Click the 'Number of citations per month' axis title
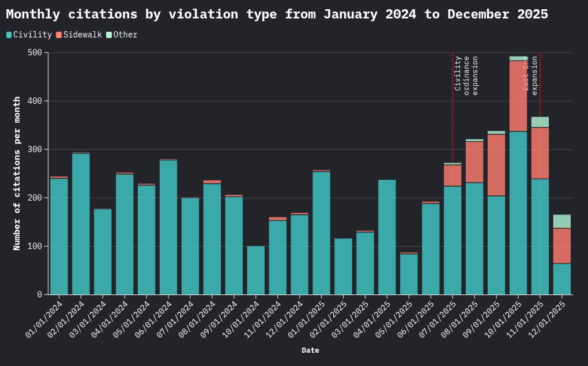 point(17,173)
